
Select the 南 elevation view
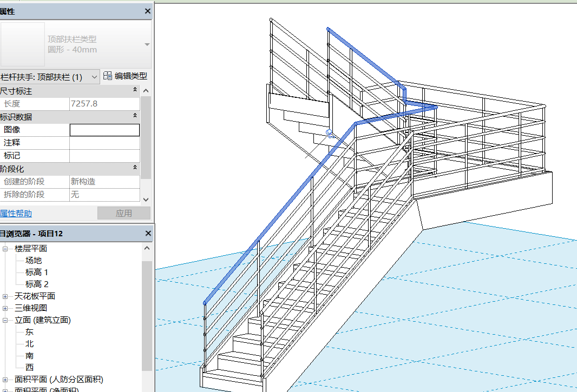(29, 355)
